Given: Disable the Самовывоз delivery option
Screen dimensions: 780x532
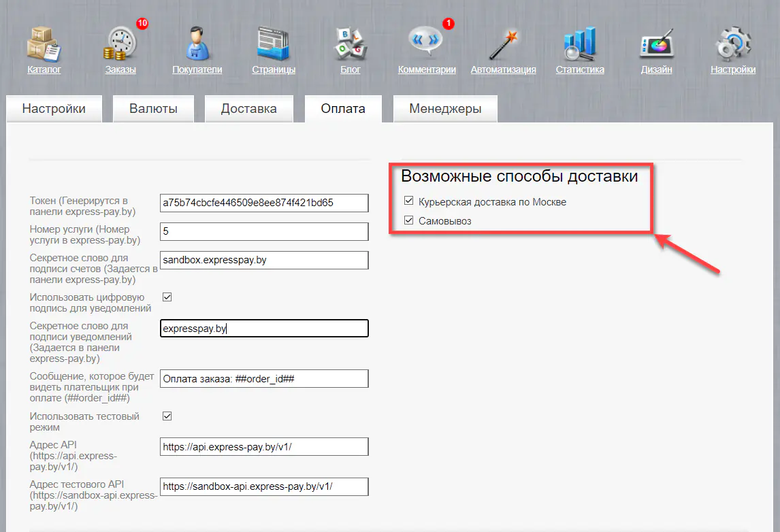Looking at the screenshot, I should (x=408, y=220).
